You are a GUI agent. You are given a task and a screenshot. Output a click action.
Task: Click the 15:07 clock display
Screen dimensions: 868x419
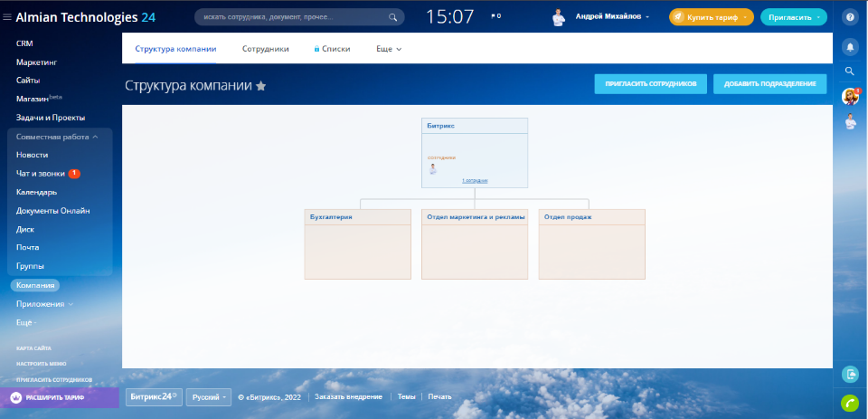coord(449,16)
